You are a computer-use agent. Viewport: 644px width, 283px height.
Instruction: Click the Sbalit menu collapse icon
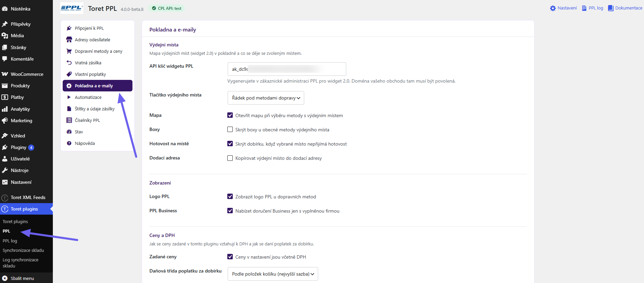tap(5, 278)
